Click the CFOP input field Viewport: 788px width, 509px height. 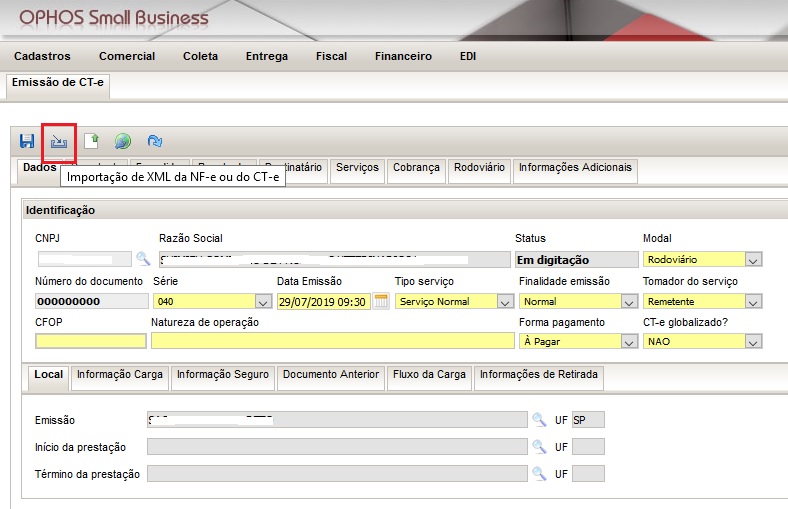[x=90, y=341]
